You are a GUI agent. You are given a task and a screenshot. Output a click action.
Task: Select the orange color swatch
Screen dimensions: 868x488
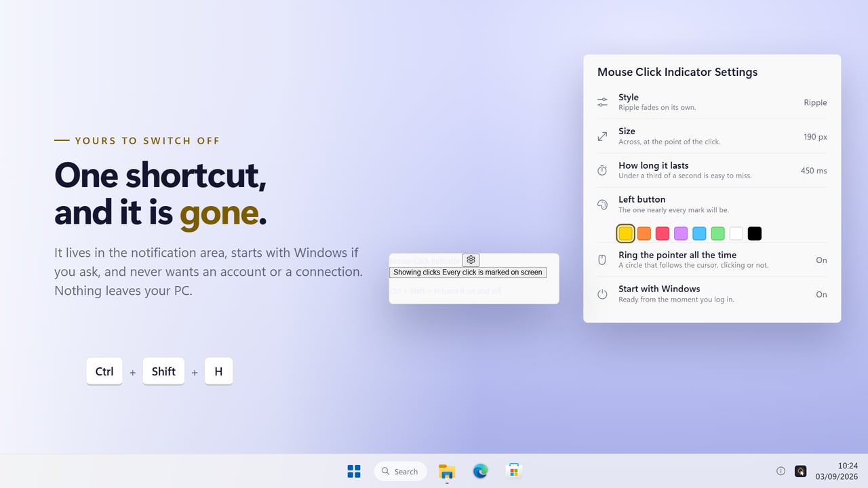click(644, 234)
